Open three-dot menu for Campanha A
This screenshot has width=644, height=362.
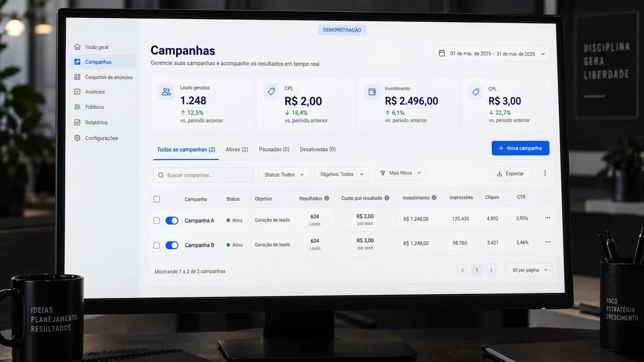point(547,218)
